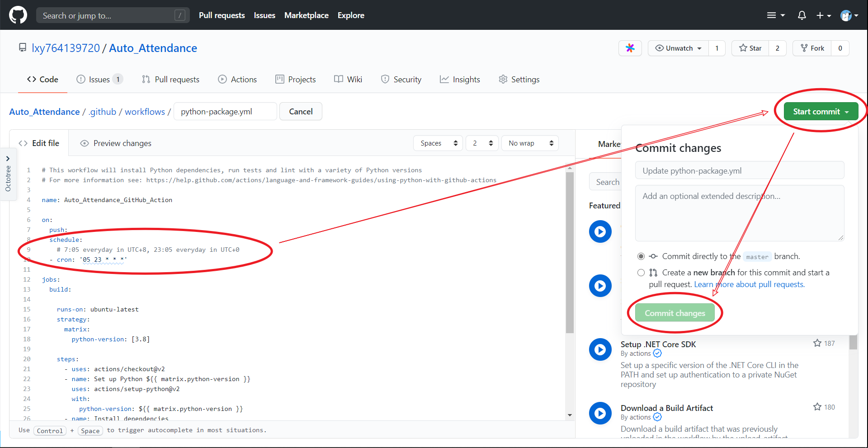Image resolution: width=868 pixels, height=448 pixels.
Task: Click Auto_Attendance breadcrumb link
Action: click(44, 112)
